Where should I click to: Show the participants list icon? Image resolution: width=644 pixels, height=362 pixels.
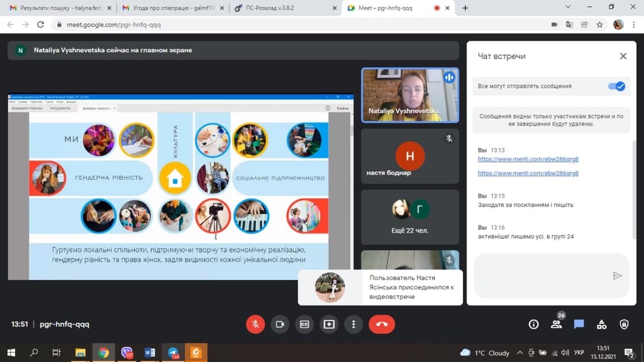556,324
